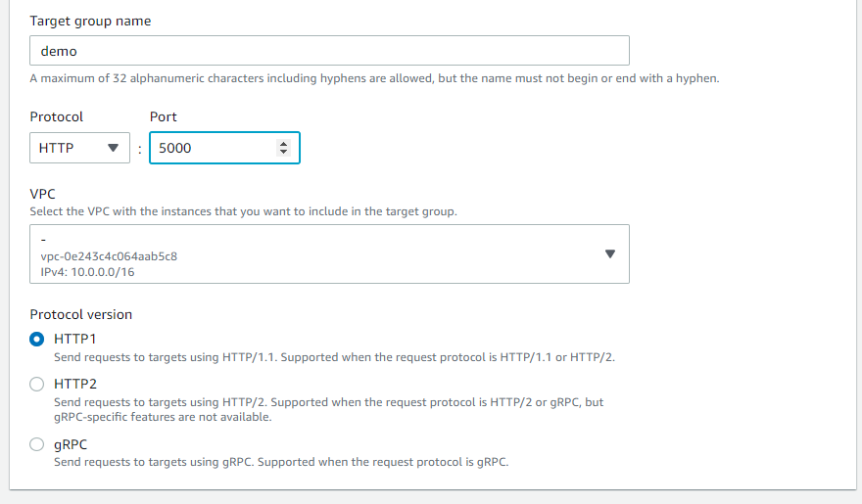Click the VPC dropdown arrow icon
862x504 pixels.
click(x=609, y=253)
